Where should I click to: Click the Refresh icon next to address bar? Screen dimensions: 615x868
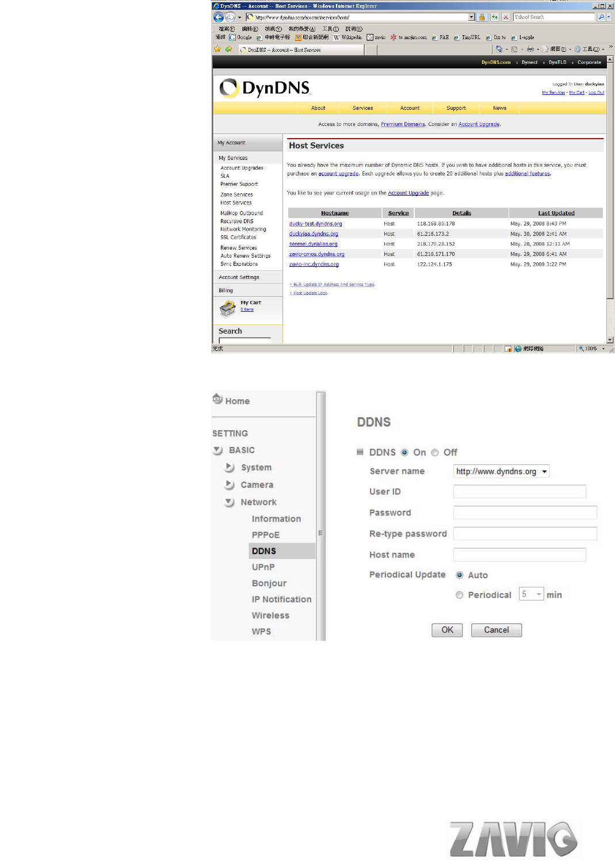tap(494, 17)
